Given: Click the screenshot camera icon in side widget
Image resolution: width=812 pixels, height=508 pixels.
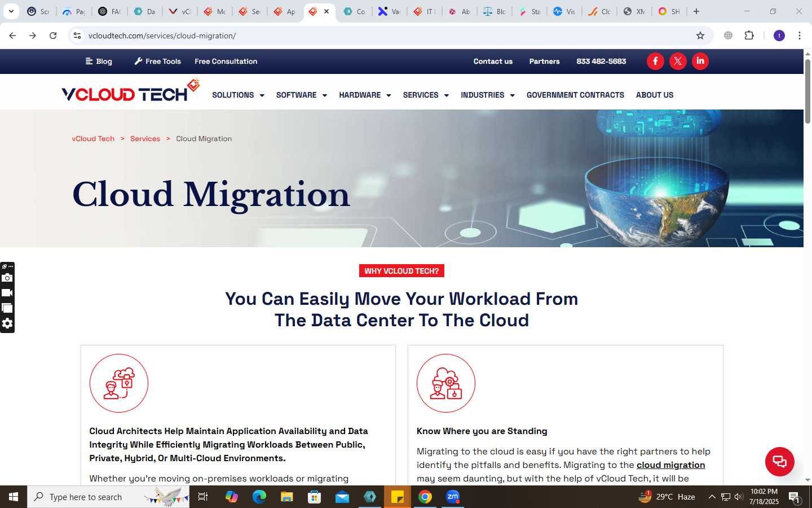Looking at the screenshot, I should click(7, 278).
